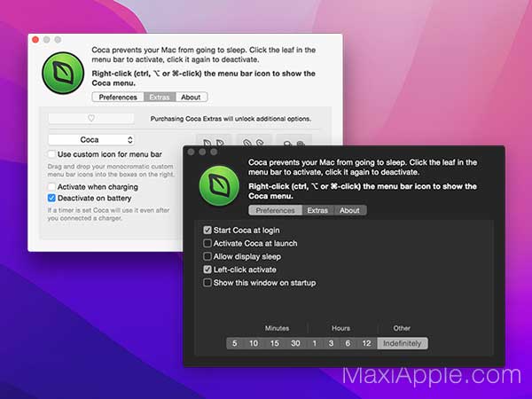
Task: Click the green Coca leaf icon in dark window
Action: tap(219, 185)
